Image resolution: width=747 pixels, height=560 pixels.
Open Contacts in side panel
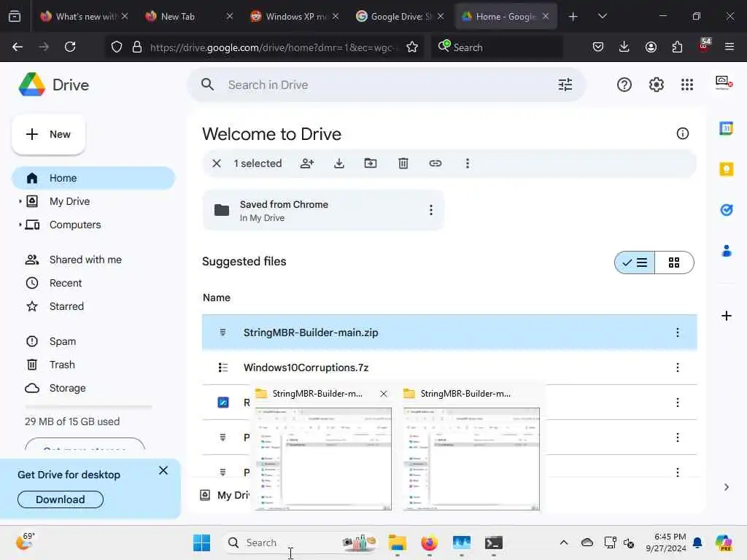[x=726, y=251]
